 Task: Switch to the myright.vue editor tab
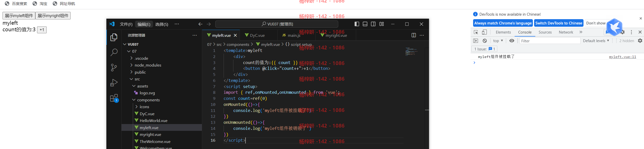pyautogui.click(x=336, y=35)
